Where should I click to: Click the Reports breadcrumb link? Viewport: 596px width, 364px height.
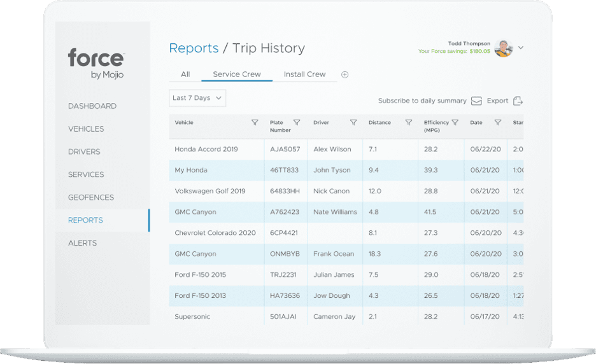click(x=194, y=48)
